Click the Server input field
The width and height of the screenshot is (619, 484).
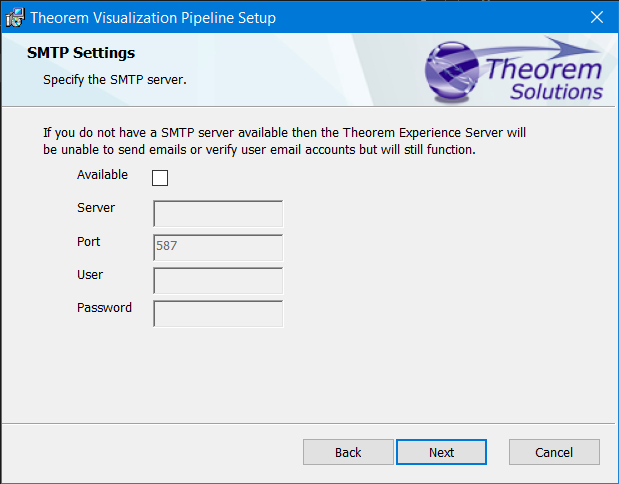(218, 214)
